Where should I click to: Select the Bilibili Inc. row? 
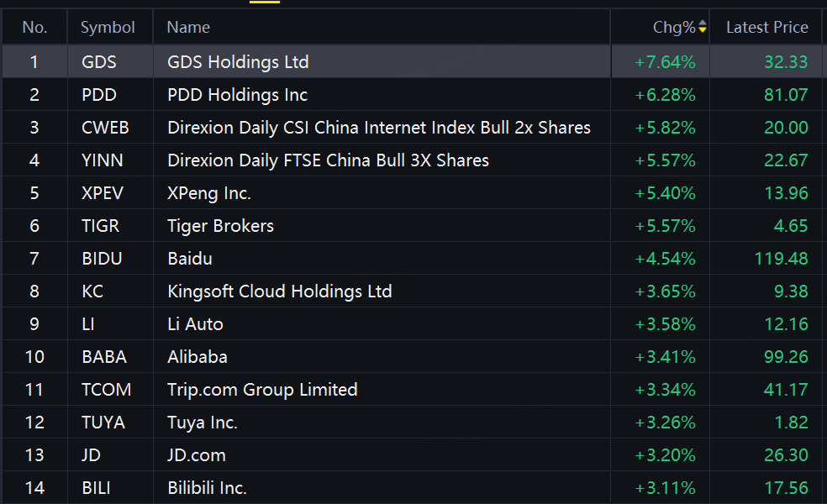pyautogui.click(x=412, y=488)
